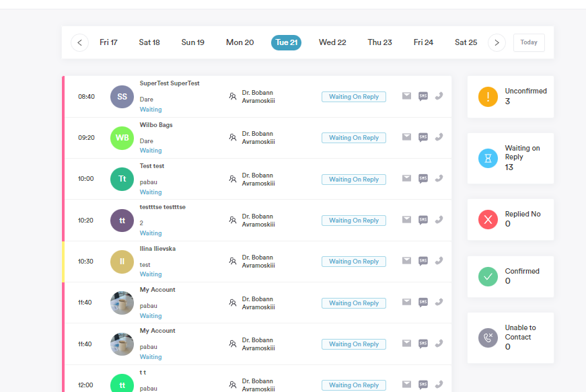Switch to the Wed 22 date tab
Image resolution: width=586 pixels, height=392 pixels.
pyautogui.click(x=332, y=42)
